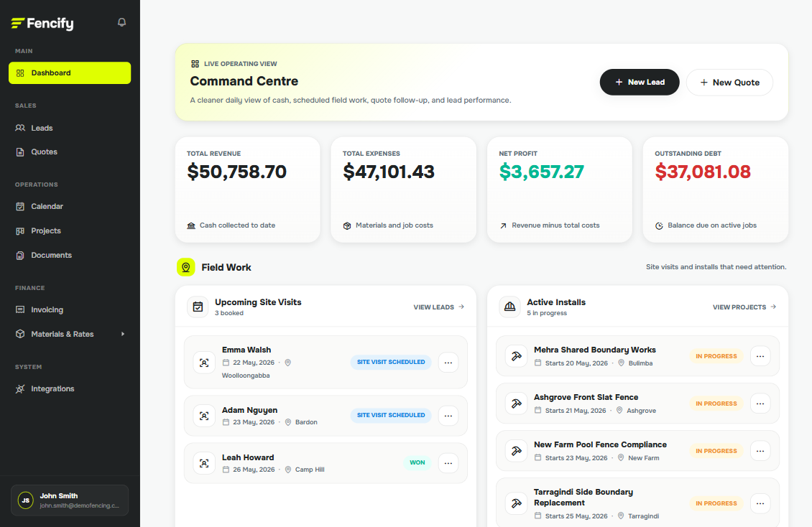The height and width of the screenshot is (527, 812).
Task: Click the clock icon beside Balance due
Action: pyautogui.click(x=659, y=225)
